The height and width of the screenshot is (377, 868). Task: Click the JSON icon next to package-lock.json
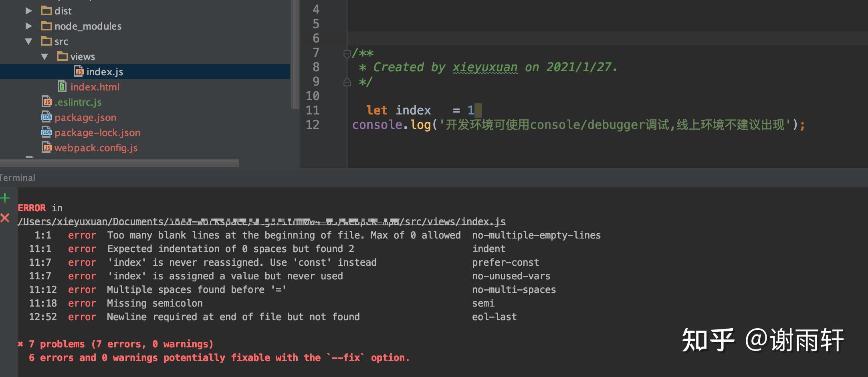[46, 132]
